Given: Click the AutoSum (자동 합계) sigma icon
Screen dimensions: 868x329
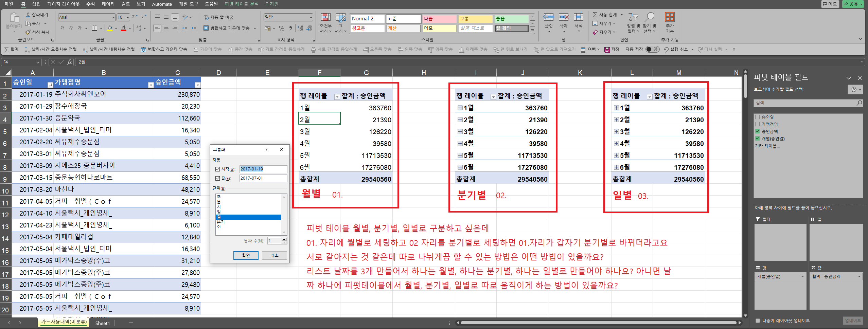Looking at the screenshot, I should [x=595, y=15].
